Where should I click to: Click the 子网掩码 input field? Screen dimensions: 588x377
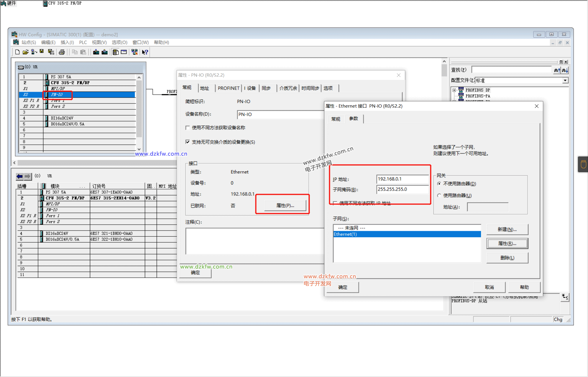(x=403, y=189)
